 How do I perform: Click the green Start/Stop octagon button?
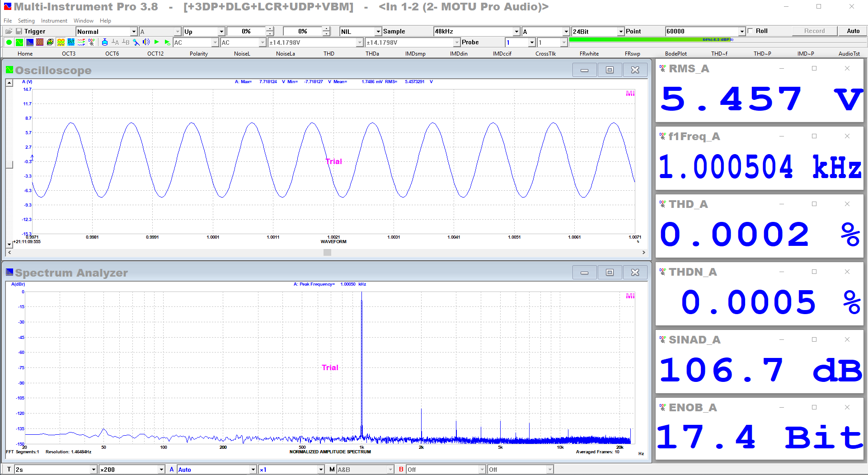(x=9, y=42)
